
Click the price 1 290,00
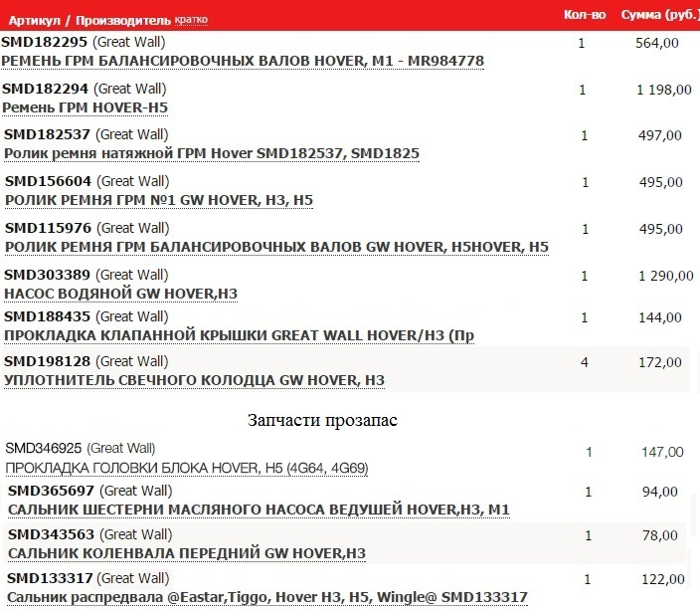coord(665,276)
